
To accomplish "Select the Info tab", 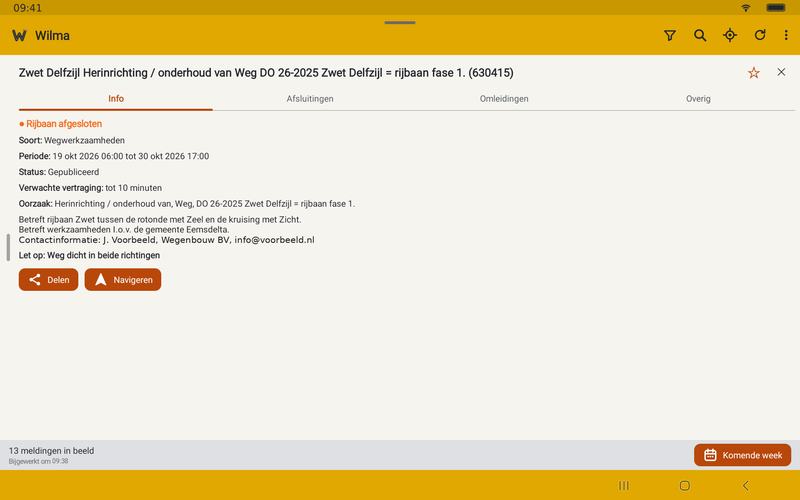I will pyautogui.click(x=116, y=99).
